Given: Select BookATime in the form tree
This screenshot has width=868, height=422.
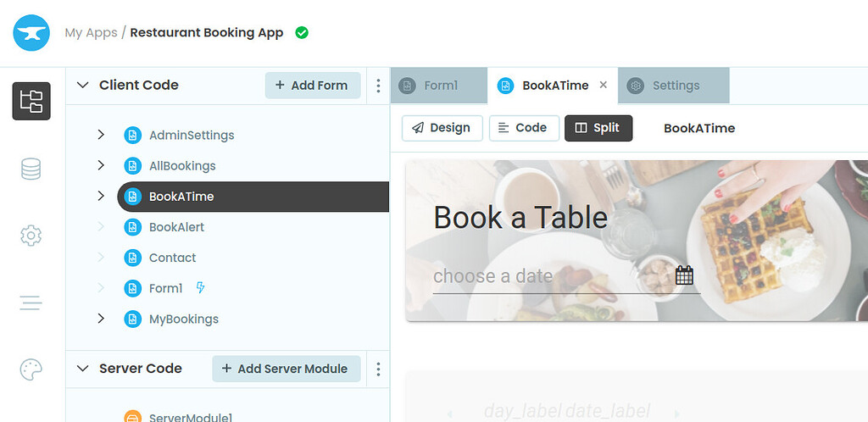Looking at the screenshot, I should (253, 197).
